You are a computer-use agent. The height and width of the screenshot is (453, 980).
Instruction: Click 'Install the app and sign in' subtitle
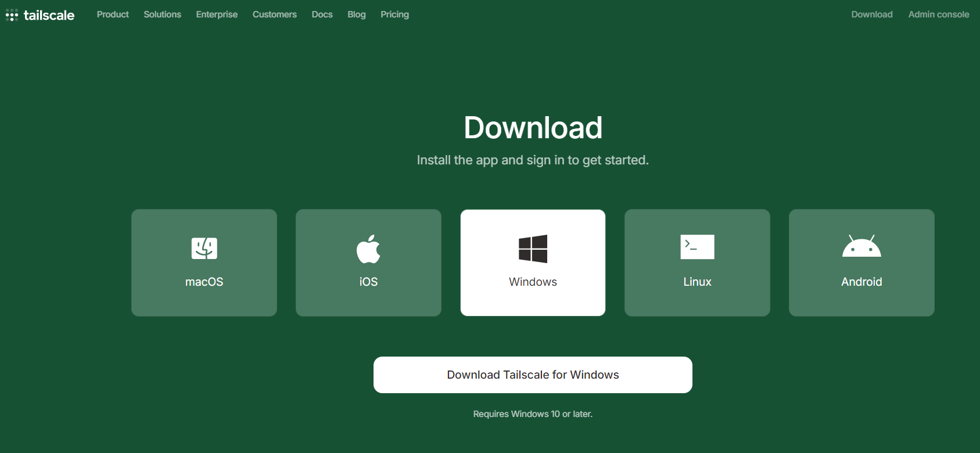coord(533,160)
